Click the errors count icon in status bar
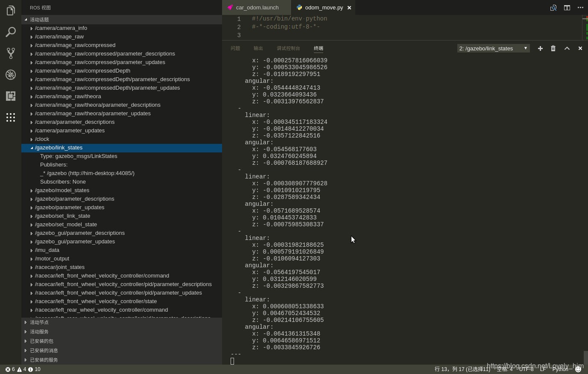588x374 pixels. pyautogui.click(x=10, y=369)
